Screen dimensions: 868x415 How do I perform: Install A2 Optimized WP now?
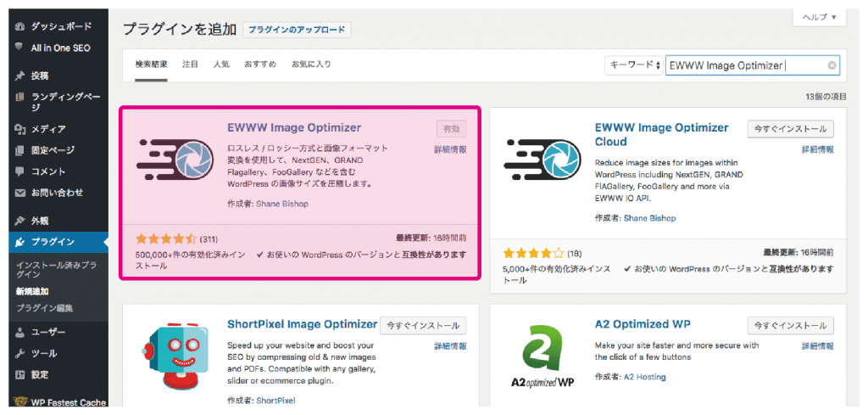[x=791, y=325]
